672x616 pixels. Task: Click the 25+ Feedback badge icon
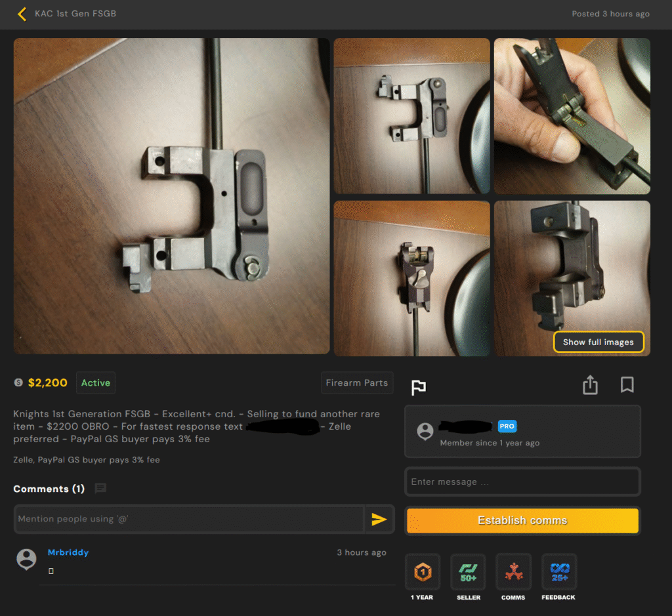[558, 572]
